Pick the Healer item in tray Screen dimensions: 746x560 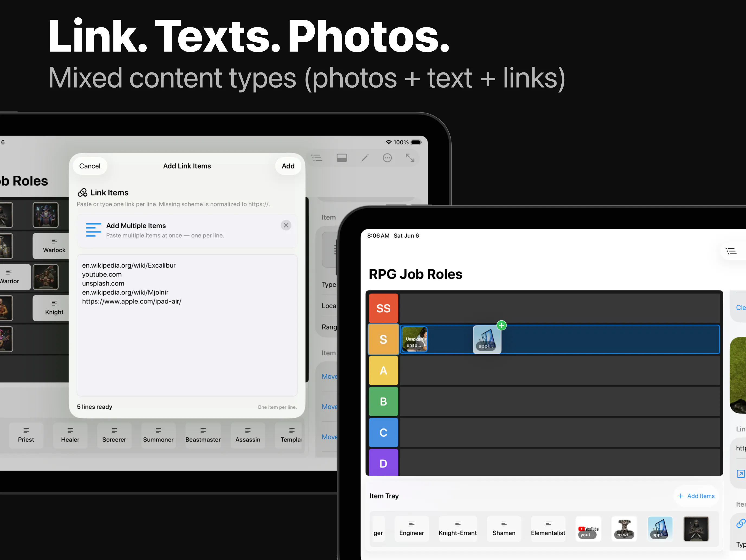point(70,435)
